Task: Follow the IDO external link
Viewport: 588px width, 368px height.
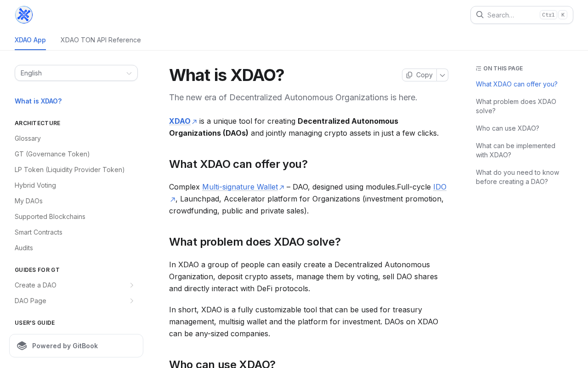Action: click(x=440, y=187)
